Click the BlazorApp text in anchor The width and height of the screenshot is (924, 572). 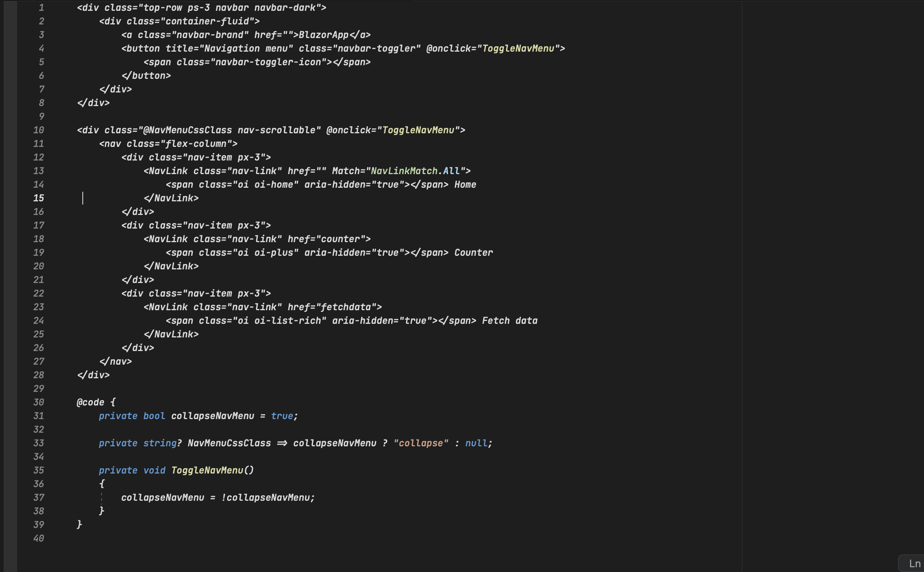[324, 35]
